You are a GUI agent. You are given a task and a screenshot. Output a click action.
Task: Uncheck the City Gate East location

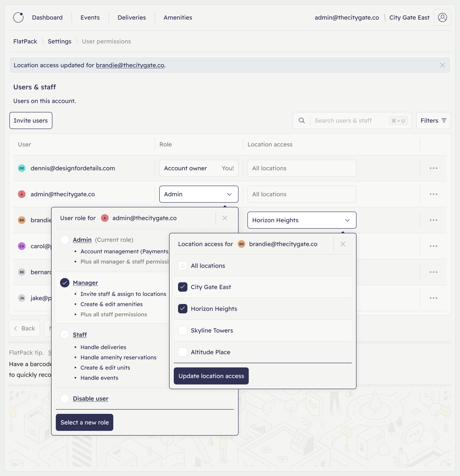point(183,287)
